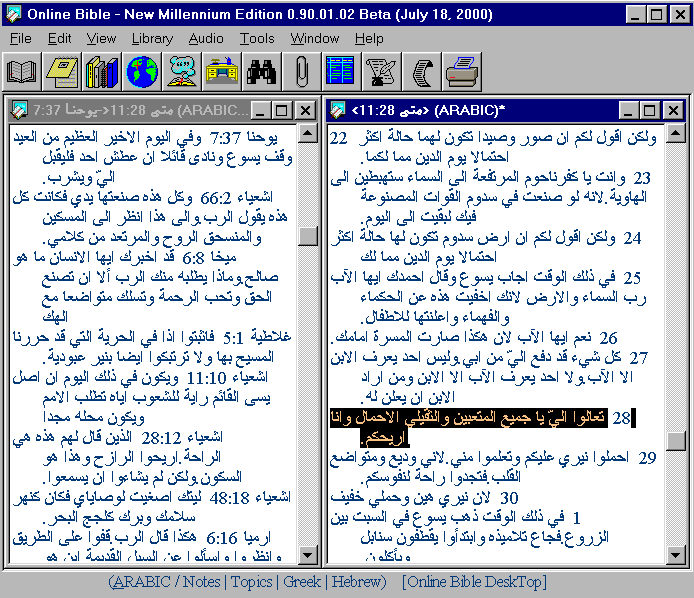Click verse number 27 in right pane
Image resolution: width=694 pixels, height=598 pixels.
pyautogui.click(x=639, y=358)
